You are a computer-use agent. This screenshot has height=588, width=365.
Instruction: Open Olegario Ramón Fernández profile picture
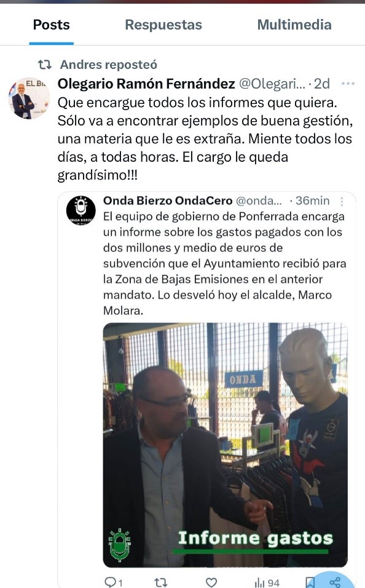(29, 98)
